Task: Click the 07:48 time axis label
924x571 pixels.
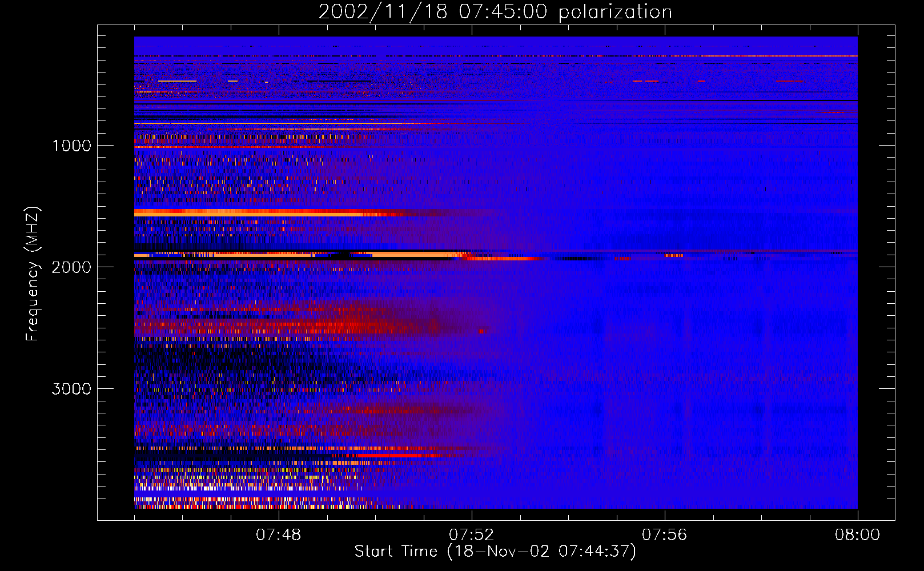Action: click(x=279, y=535)
